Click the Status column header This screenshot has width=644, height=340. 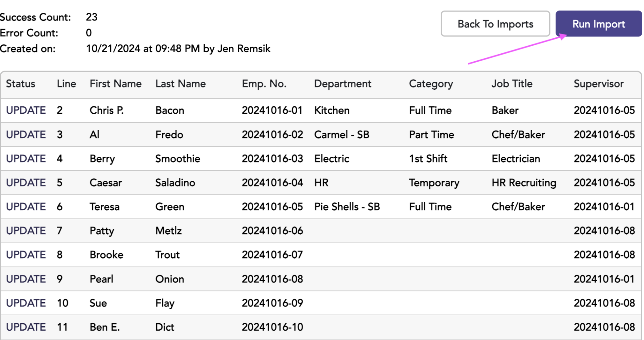20,84
